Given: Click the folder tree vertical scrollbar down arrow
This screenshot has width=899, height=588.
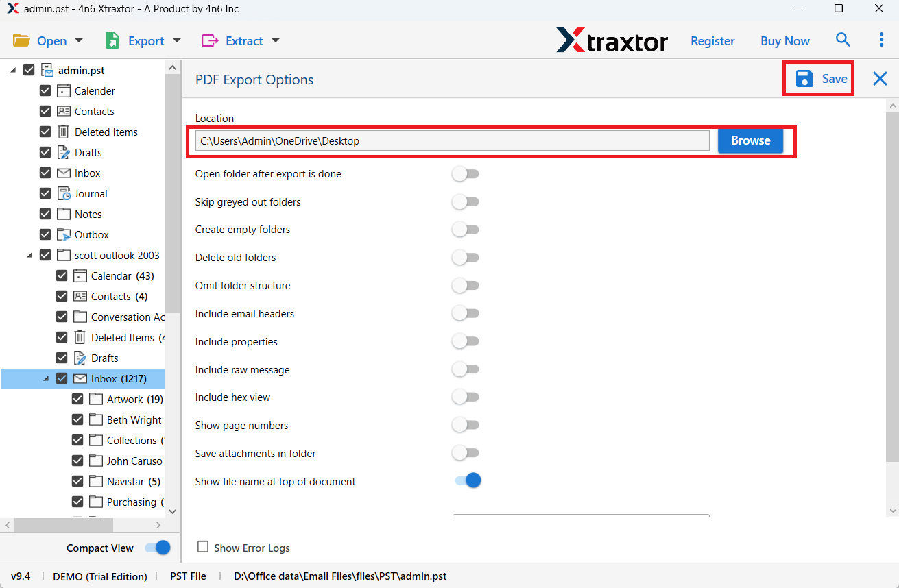Looking at the screenshot, I should click(172, 511).
